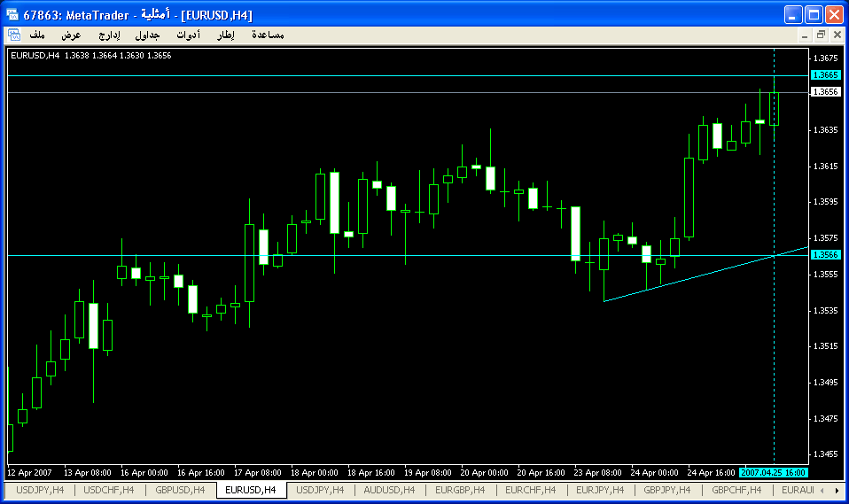This screenshot has height=504, width=849.
Task: Click the 1.3475 price scale value
Action: (826, 418)
